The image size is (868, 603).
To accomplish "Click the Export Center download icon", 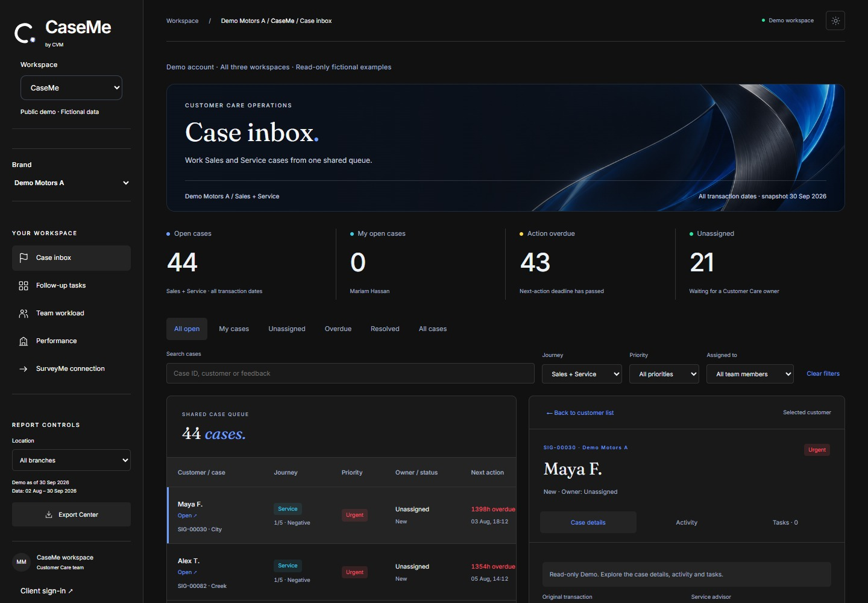I will click(49, 515).
